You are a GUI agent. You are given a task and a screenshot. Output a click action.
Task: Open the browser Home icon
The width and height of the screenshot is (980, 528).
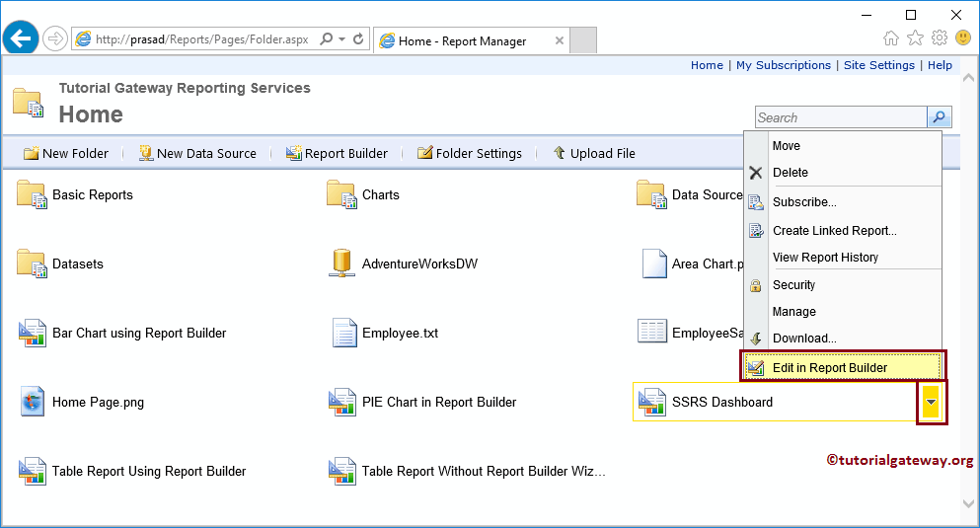click(x=890, y=38)
